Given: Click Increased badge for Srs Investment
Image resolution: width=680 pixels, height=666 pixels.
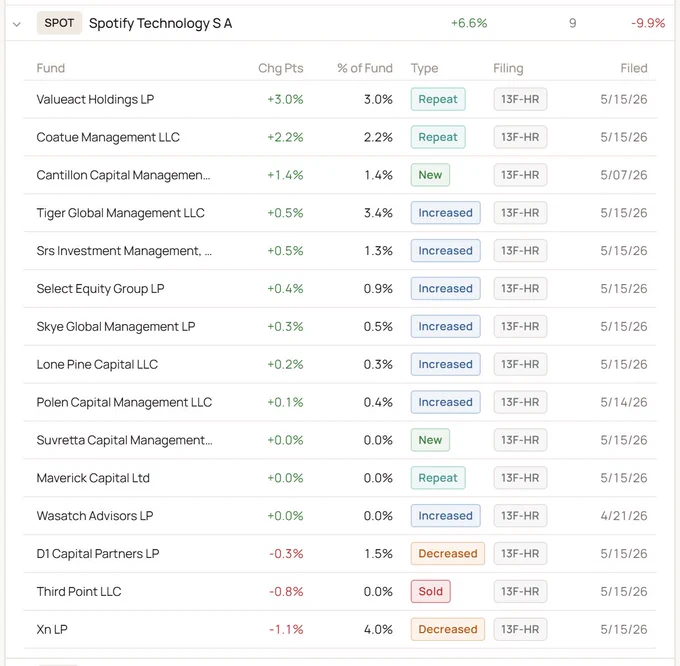Looking at the screenshot, I should click(x=445, y=251).
